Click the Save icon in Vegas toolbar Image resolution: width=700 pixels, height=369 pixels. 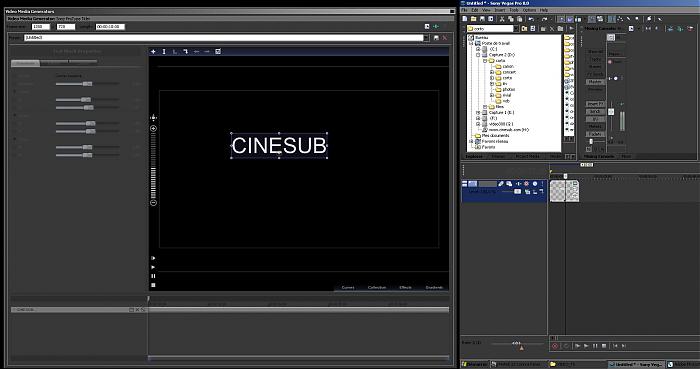click(482, 19)
